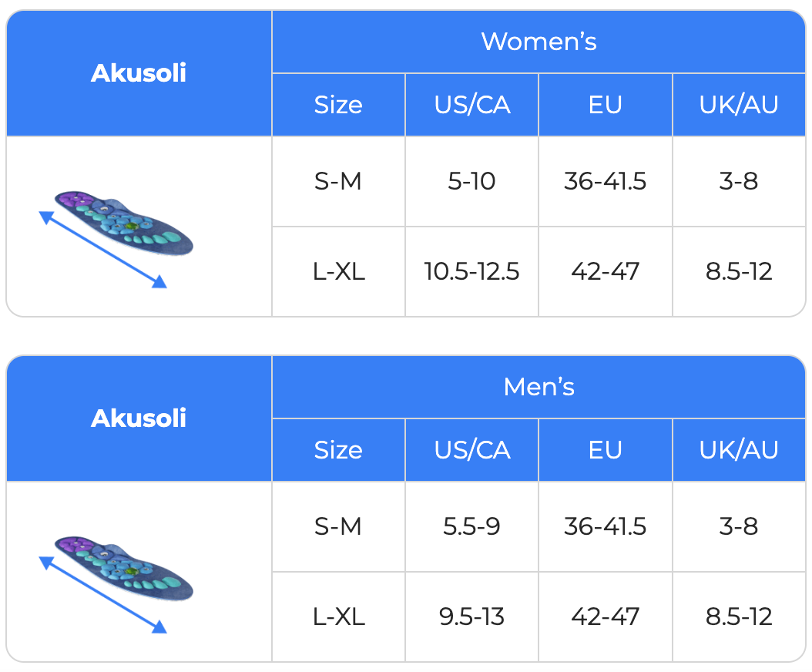Click the men's EU column header
This screenshot has width=812, height=672.
pyautogui.click(x=605, y=450)
